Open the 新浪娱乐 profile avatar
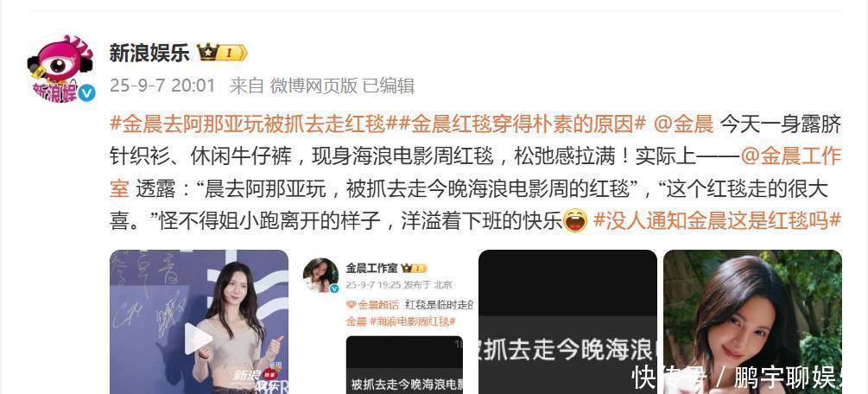The image size is (868, 394). pos(61,67)
